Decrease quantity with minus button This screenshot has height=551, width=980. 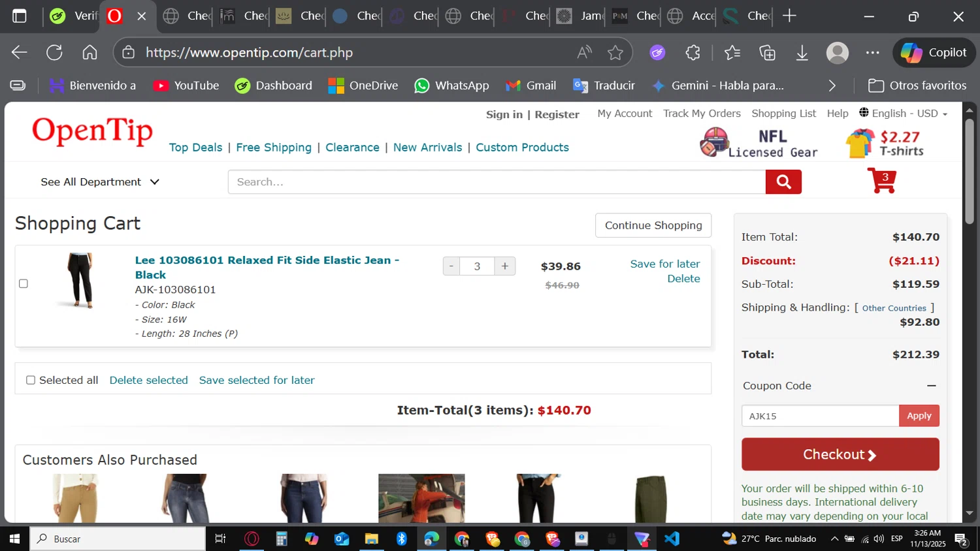coord(451,266)
